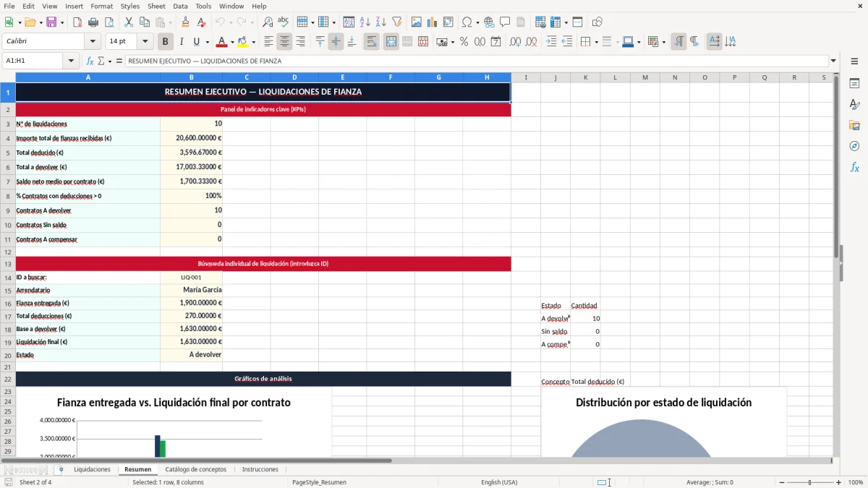
Task: Open the Font Name dropdown arrow
Action: (93, 42)
